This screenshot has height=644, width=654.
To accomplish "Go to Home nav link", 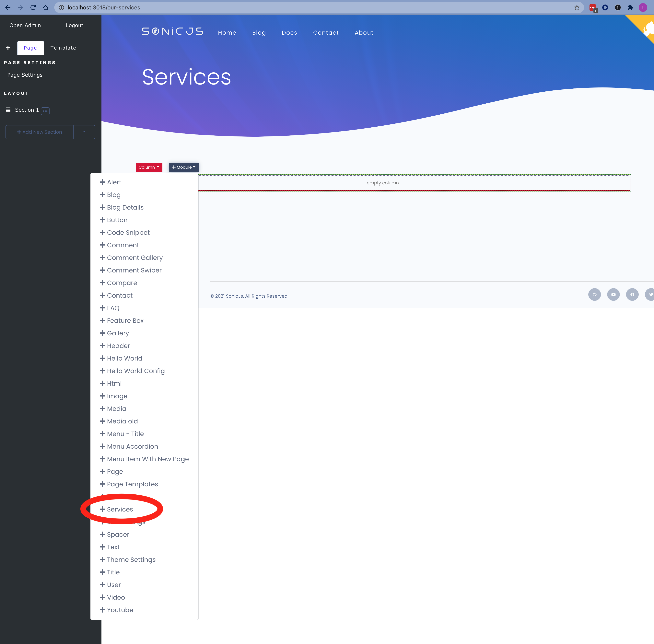I will [x=227, y=32].
